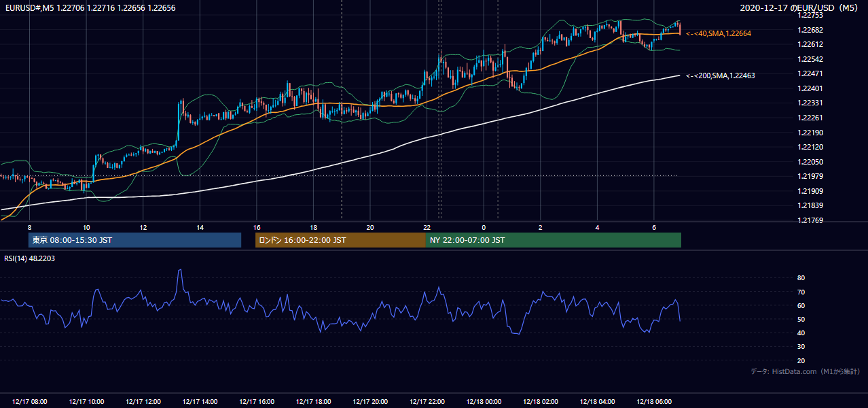Click the 12/17 14:00 date label
The height and width of the screenshot is (408, 868).
[x=200, y=402]
